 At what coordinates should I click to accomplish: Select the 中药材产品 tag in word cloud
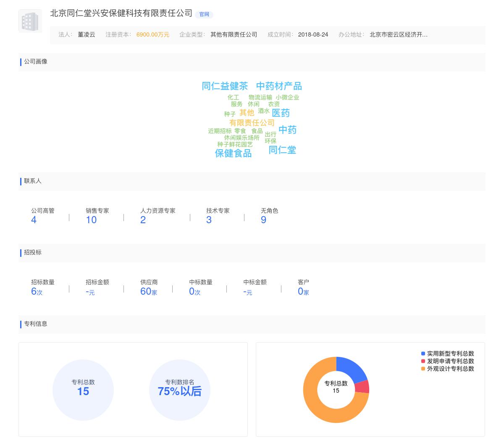(x=279, y=86)
